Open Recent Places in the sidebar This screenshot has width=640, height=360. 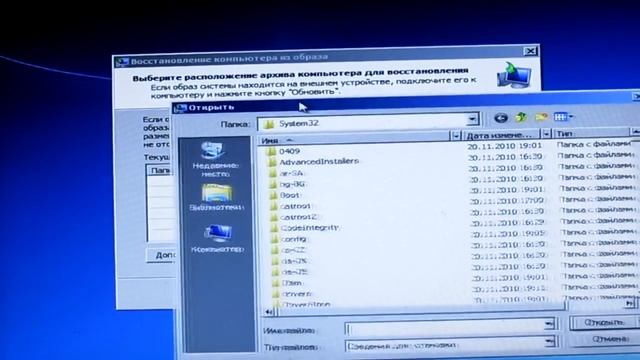[216, 159]
